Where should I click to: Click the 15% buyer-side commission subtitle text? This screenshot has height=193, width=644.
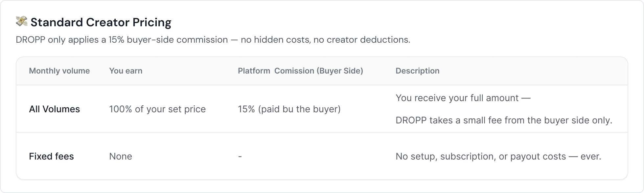point(213,40)
